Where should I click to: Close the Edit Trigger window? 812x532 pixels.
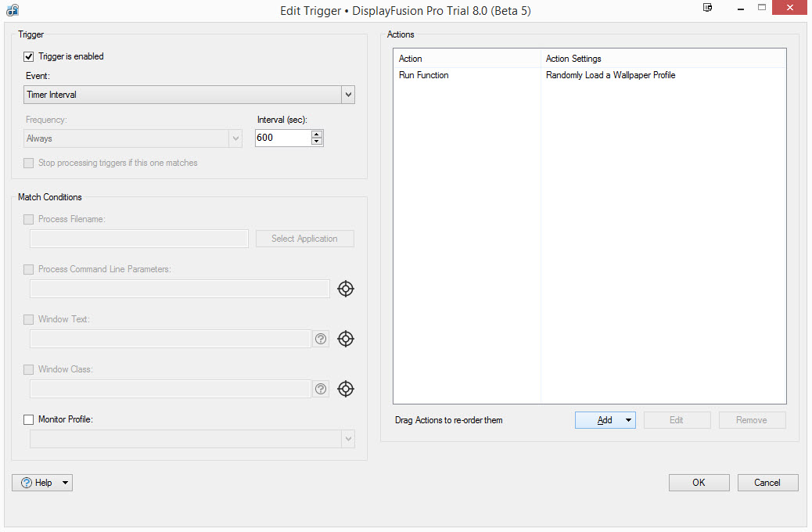790,8
